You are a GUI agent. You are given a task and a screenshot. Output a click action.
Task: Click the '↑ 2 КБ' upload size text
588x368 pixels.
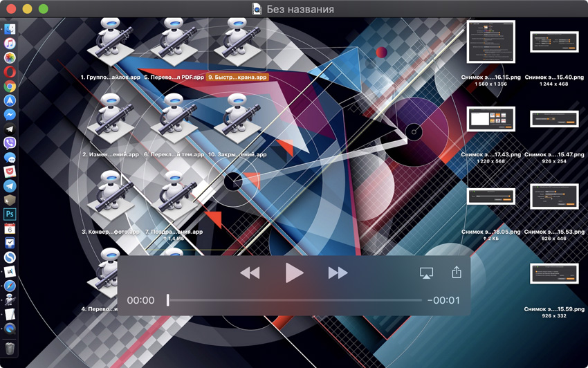pos(491,239)
